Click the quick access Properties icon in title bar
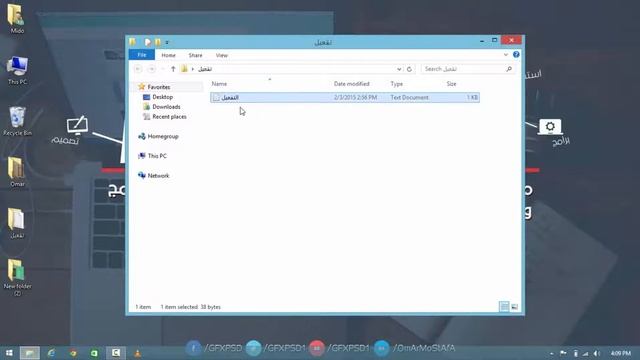Image resolution: width=640 pixels, height=360 pixels. coord(147,42)
